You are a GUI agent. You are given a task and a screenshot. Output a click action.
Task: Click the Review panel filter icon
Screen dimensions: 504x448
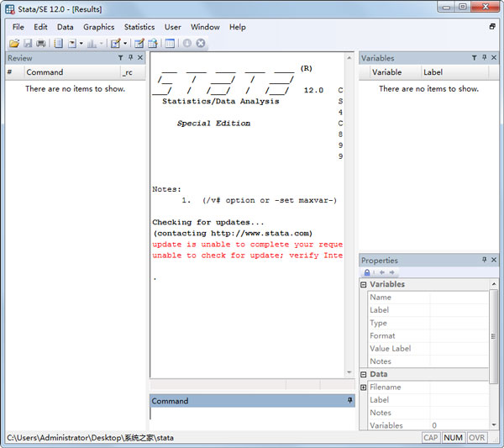pyautogui.click(x=120, y=58)
